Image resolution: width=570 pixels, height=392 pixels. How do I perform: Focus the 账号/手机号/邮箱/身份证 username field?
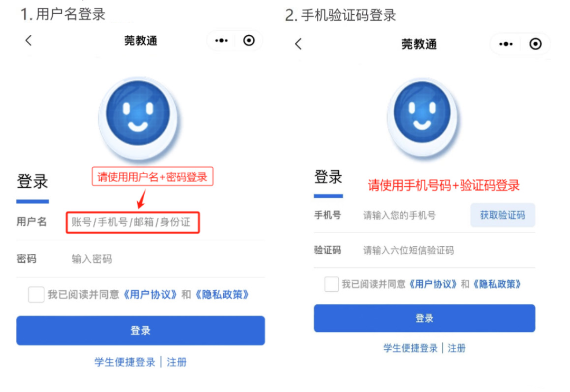tap(132, 222)
